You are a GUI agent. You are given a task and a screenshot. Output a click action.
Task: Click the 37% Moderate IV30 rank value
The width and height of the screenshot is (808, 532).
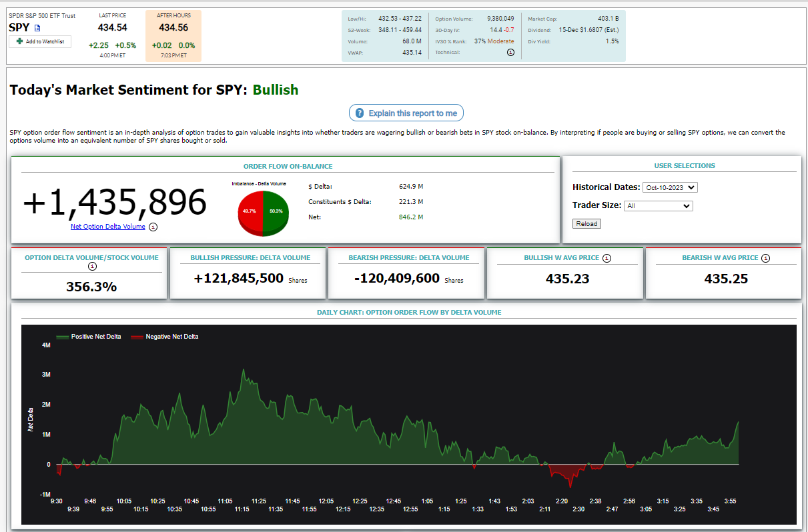tap(494, 41)
